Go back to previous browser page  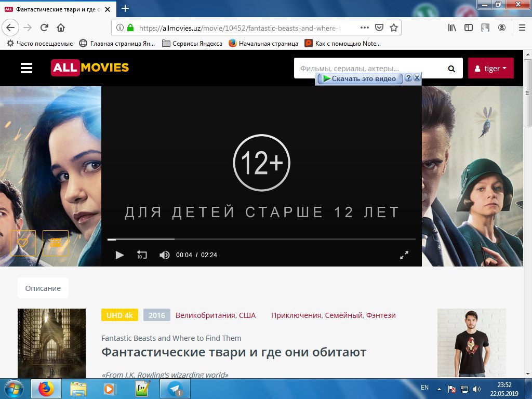[10, 28]
